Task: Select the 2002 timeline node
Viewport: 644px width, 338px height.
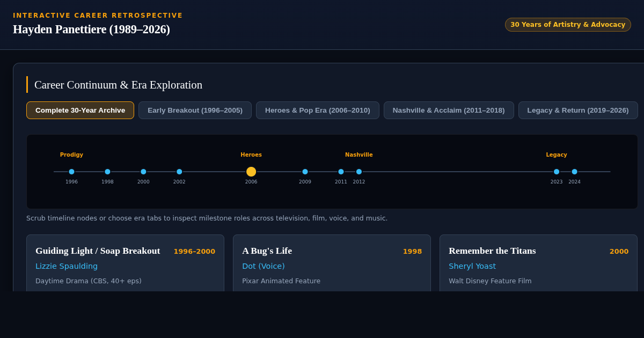Action: point(179,172)
